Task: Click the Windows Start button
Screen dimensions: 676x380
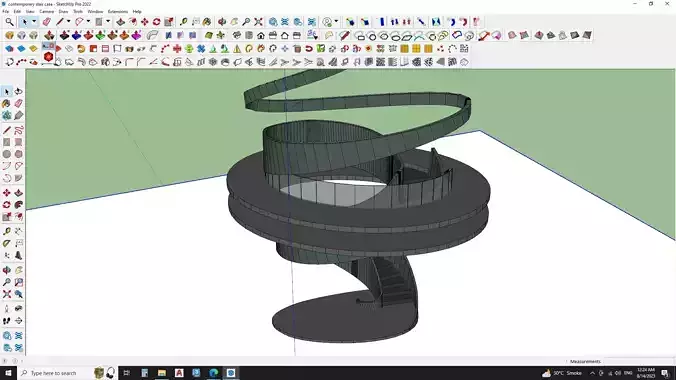Action: pyautogui.click(x=8, y=373)
